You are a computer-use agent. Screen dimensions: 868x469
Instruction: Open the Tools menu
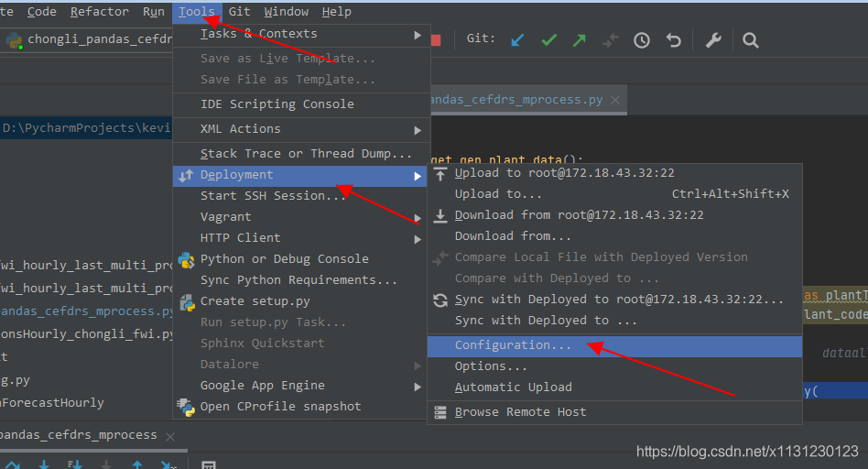(197, 11)
